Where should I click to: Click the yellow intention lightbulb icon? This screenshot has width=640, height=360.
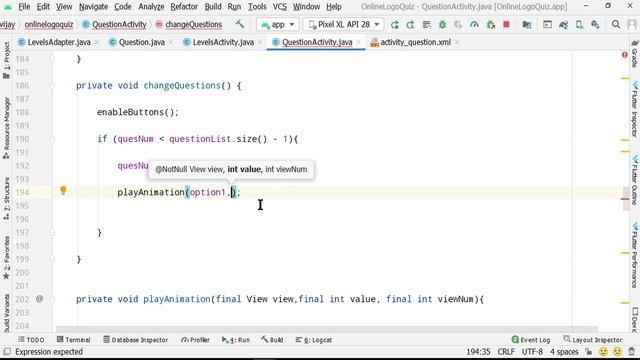(63, 190)
